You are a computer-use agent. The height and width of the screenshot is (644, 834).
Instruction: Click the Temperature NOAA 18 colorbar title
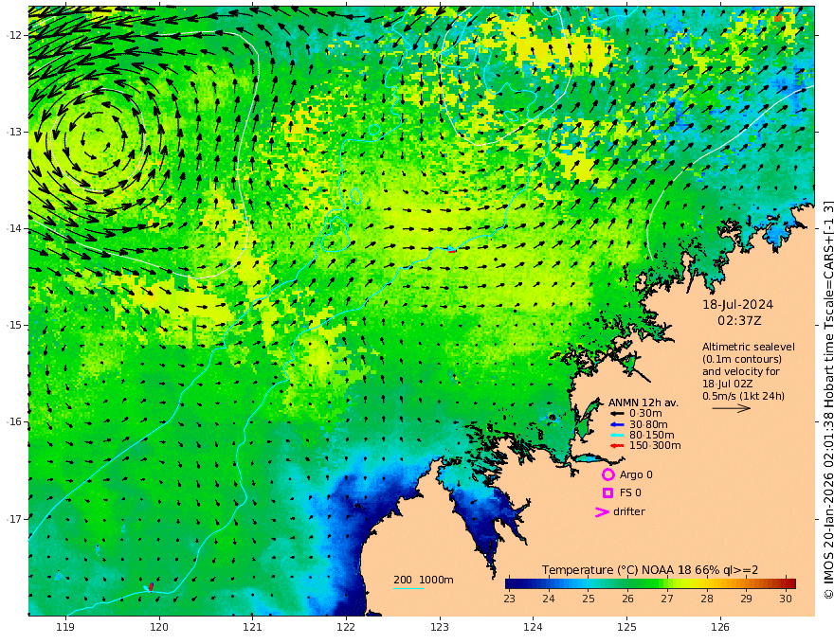(x=650, y=570)
